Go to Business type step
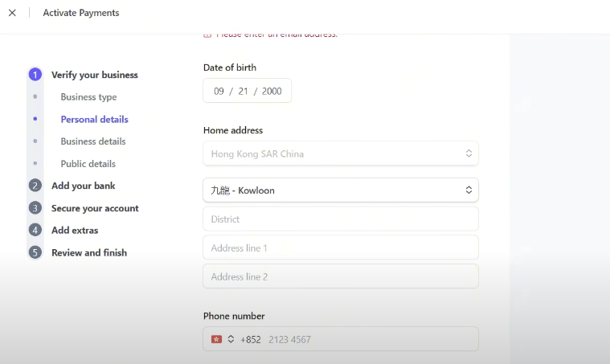 click(x=88, y=97)
